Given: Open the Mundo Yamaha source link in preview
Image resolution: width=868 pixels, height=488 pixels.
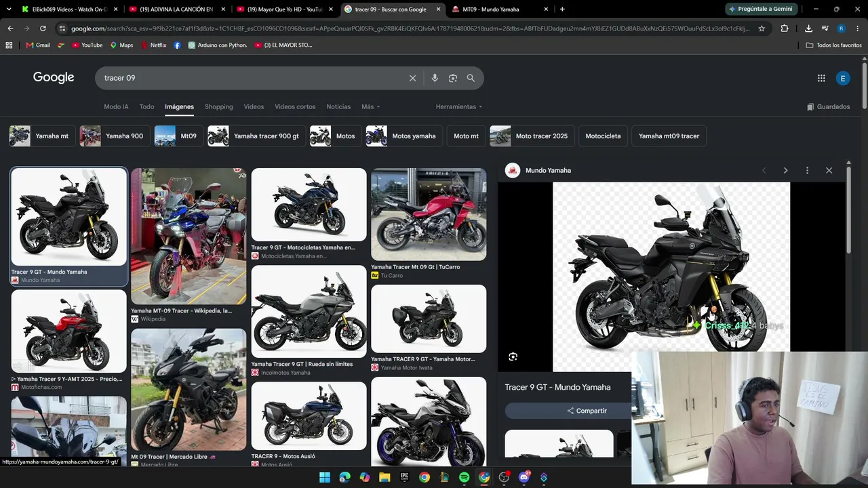Looking at the screenshot, I should [548, 170].
